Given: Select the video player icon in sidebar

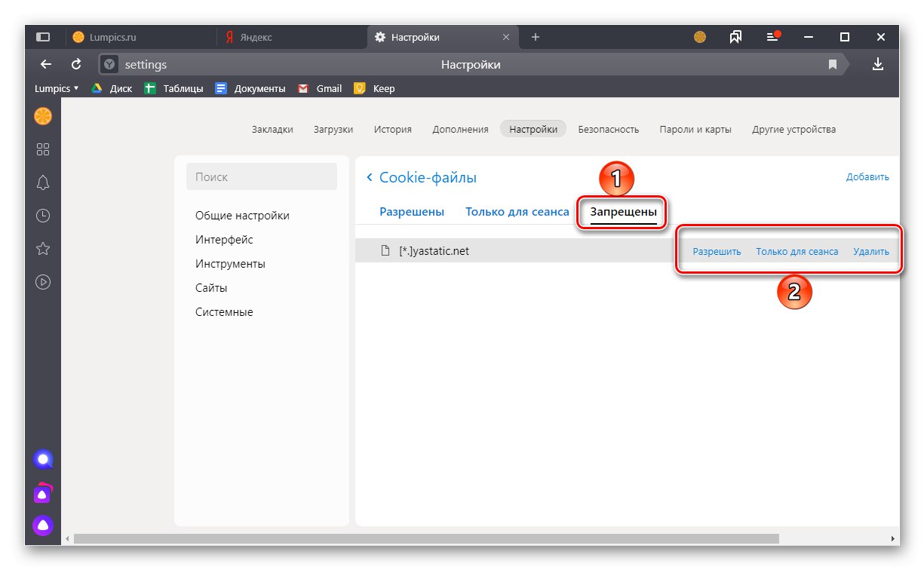Looking at the screenshot, I should click(x=42, y=282).
